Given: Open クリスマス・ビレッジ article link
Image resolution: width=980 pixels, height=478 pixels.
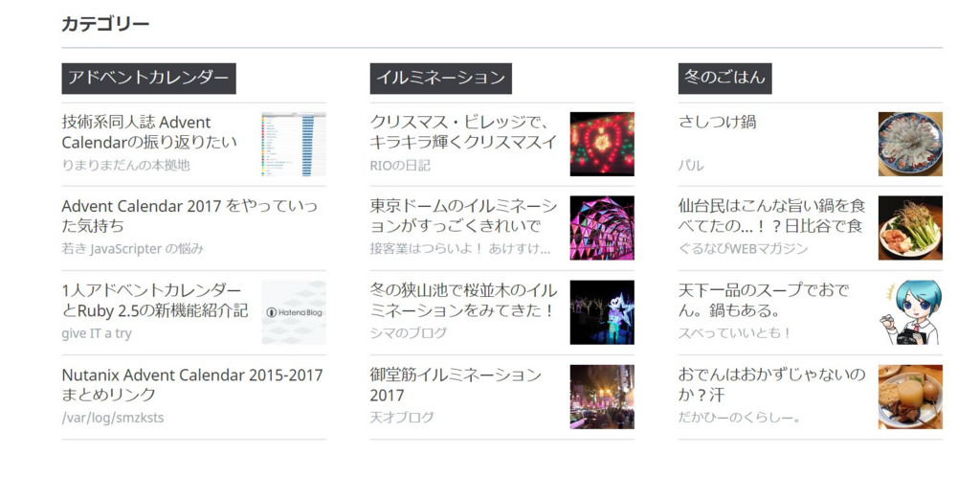Looking at the screenshot, I should point(462,132).
